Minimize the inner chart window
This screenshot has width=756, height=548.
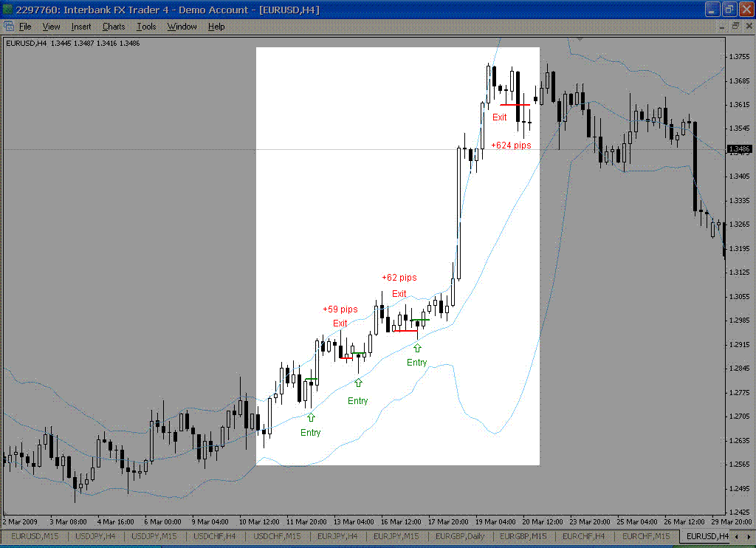pyautogui.click(x=722, y=27)
